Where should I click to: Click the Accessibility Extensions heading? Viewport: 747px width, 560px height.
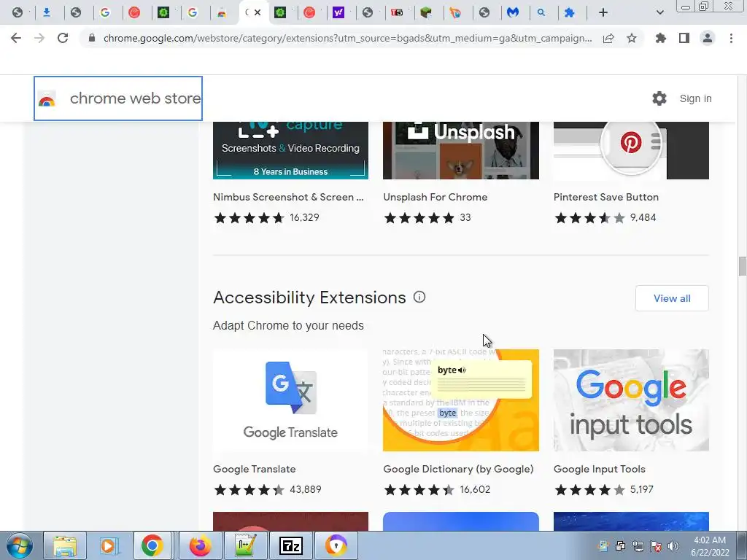pos(309,297)
